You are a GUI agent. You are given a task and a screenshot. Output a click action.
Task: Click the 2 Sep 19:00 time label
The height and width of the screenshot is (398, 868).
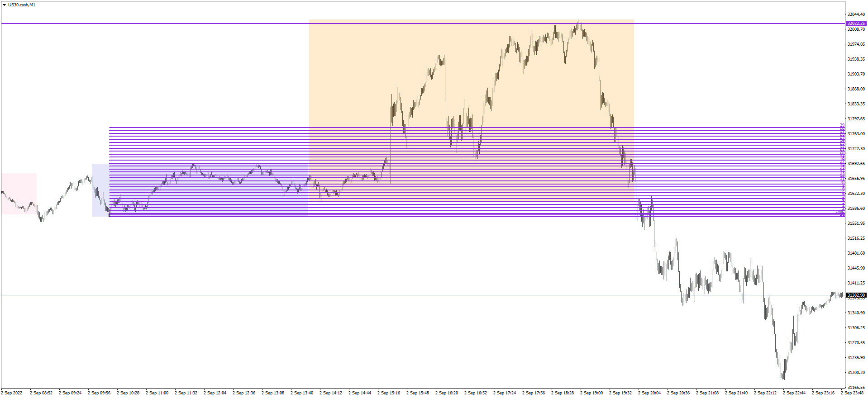(591, 393)
